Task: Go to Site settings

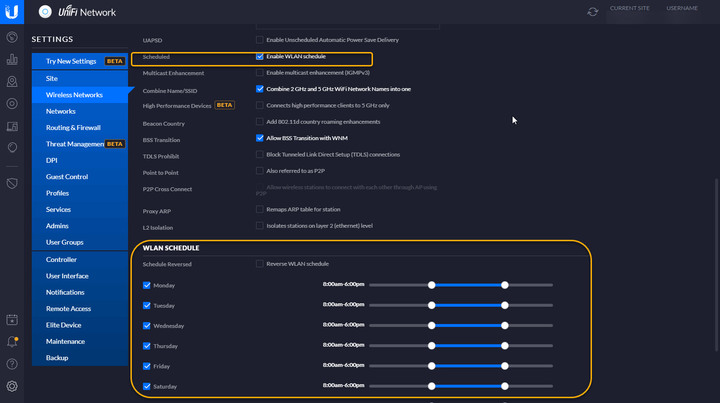Action: point(80,78)
